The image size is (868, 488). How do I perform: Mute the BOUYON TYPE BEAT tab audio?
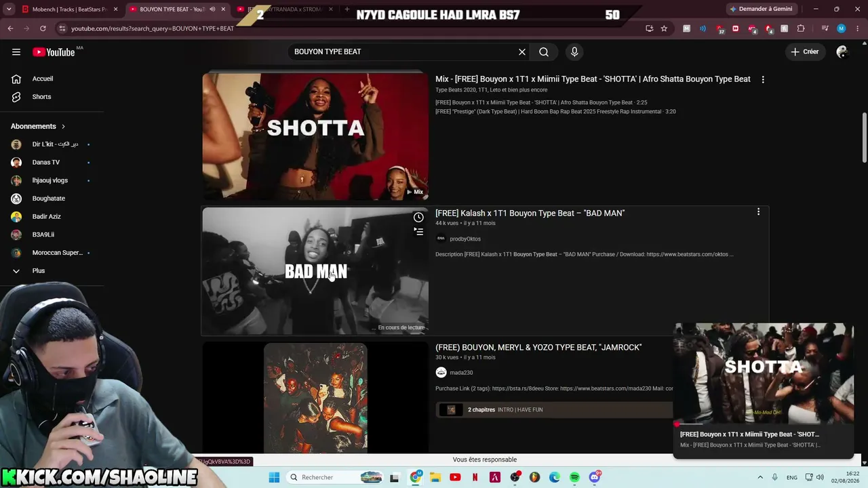tap(212, 9)
